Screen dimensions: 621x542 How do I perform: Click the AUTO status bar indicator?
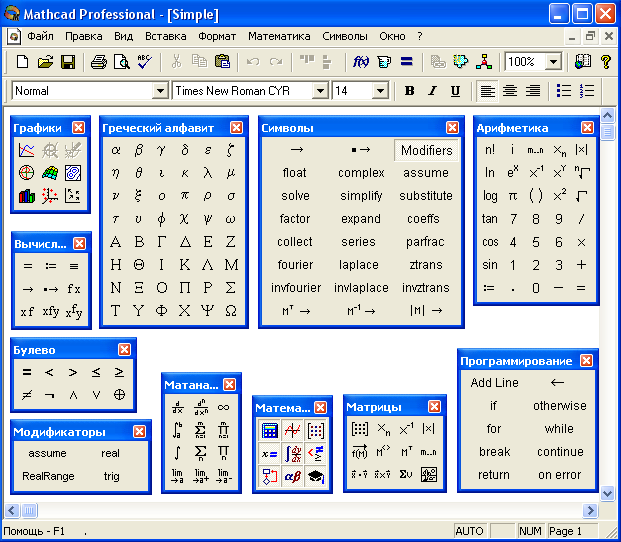[x=469, y=531]
